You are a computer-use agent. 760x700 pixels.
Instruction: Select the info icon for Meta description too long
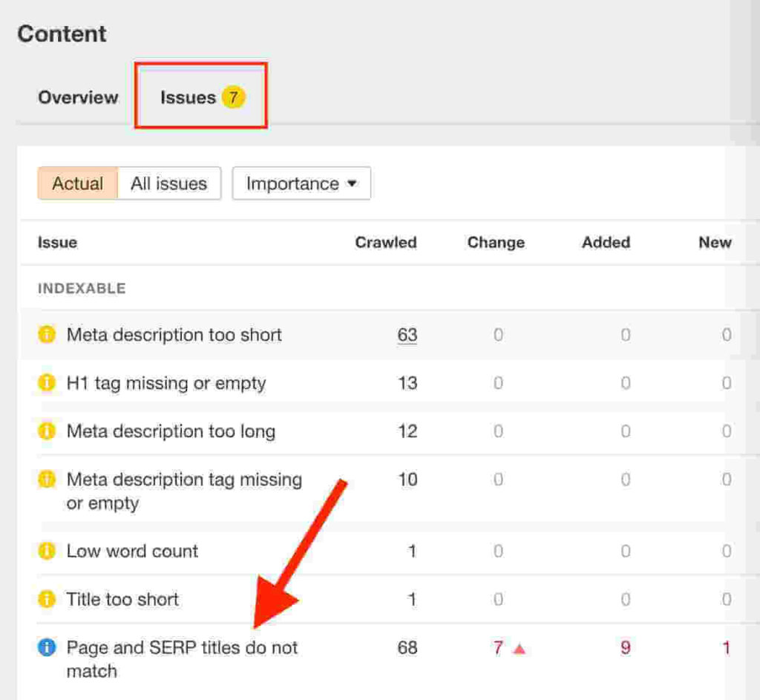point(45,431)
